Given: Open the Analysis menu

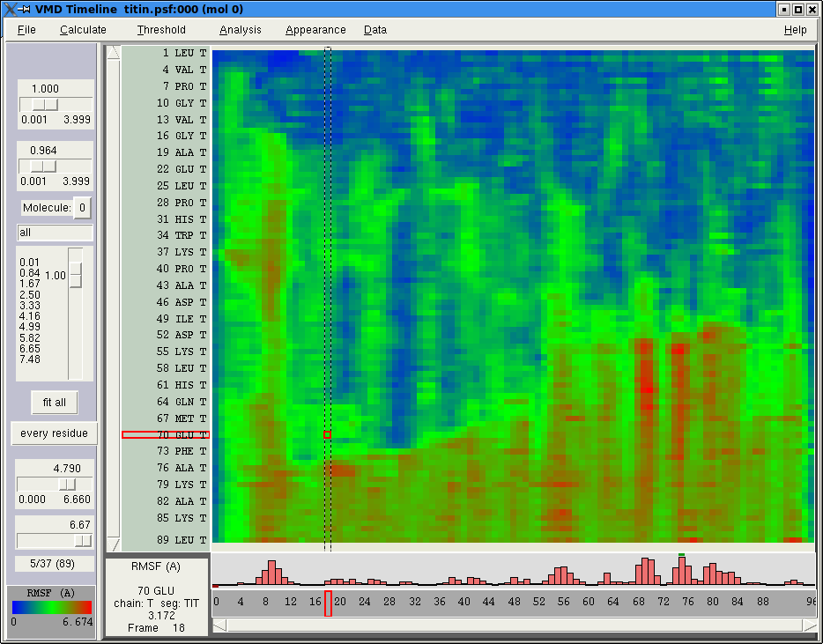Looking at the screenshot, I should [x=241, y=30].
